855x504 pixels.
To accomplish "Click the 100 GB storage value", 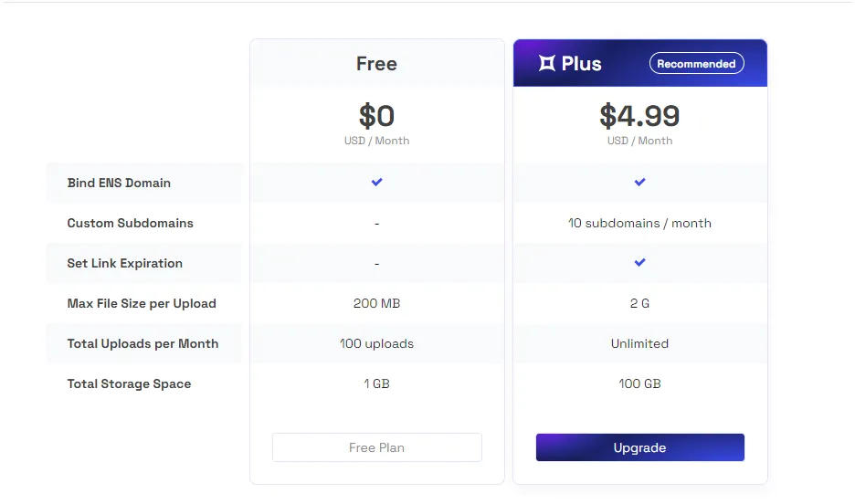I will (x=639, y=383).
